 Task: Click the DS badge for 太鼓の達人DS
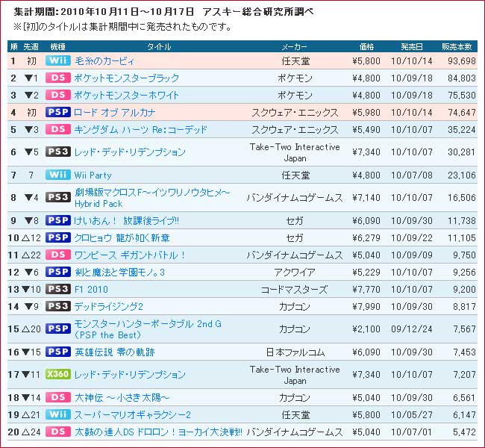click(x=58, y=432)
